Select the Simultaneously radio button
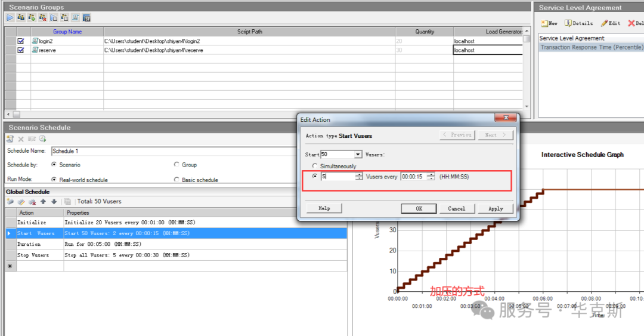 (x=315, y=166)
